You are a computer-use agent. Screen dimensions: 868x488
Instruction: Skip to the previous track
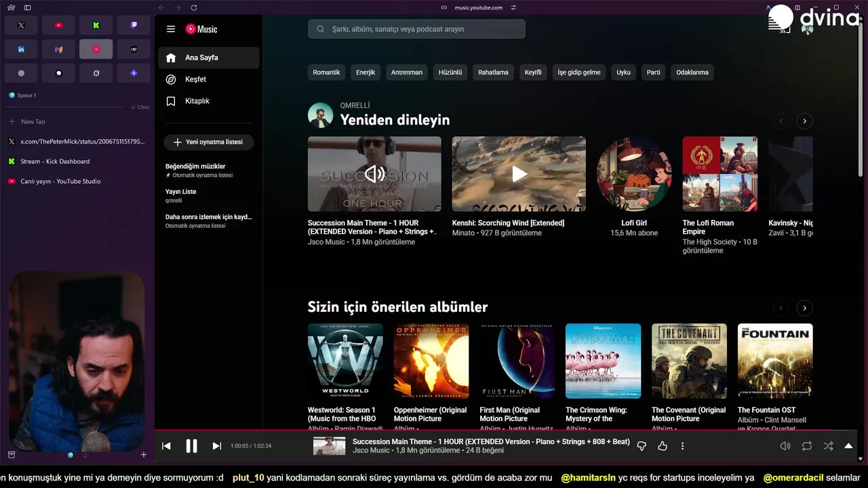tap(166, 446)
